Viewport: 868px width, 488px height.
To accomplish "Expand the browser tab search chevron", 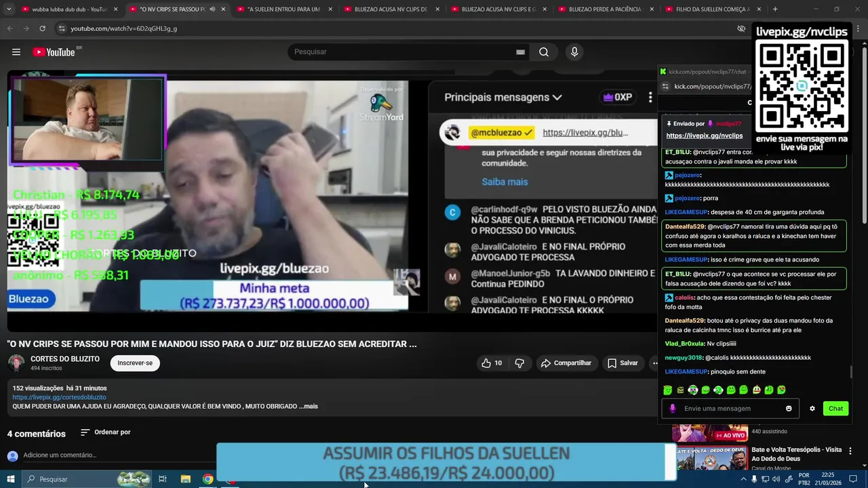I will (x=8, y=9).
